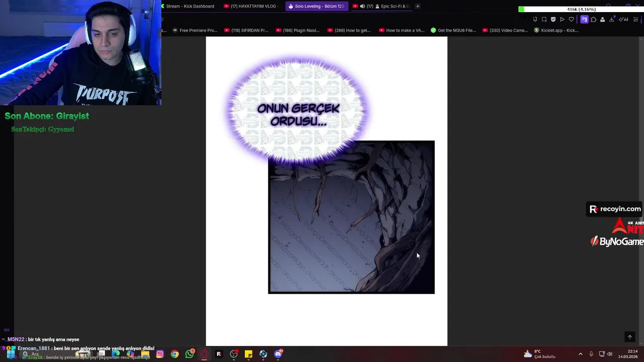Image resolution: width=644 pixels, height=362 pixels.
Task: Open Sticky Notes from the taskbar
Action: click(249, 354)
